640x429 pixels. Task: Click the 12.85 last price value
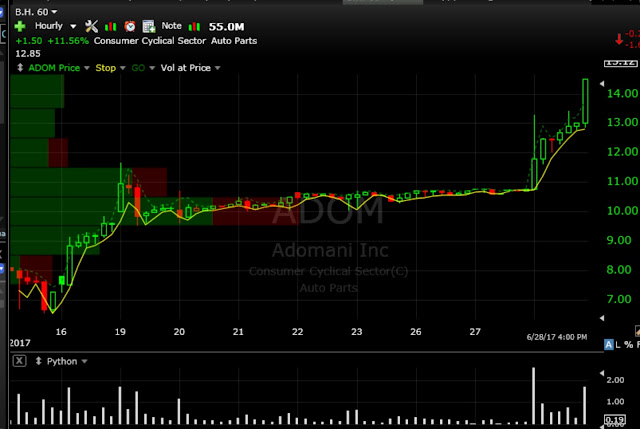tap(28, 53)
